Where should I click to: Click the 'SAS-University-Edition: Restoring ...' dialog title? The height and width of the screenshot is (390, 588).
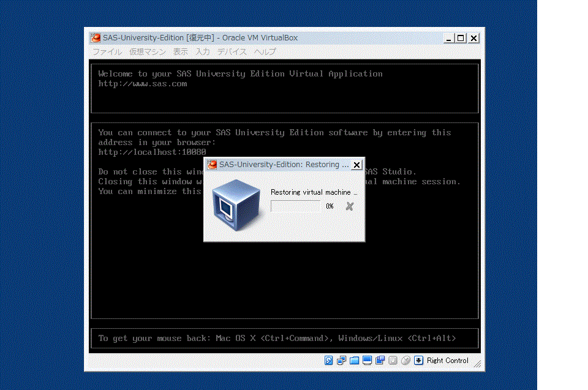(284, 165)
